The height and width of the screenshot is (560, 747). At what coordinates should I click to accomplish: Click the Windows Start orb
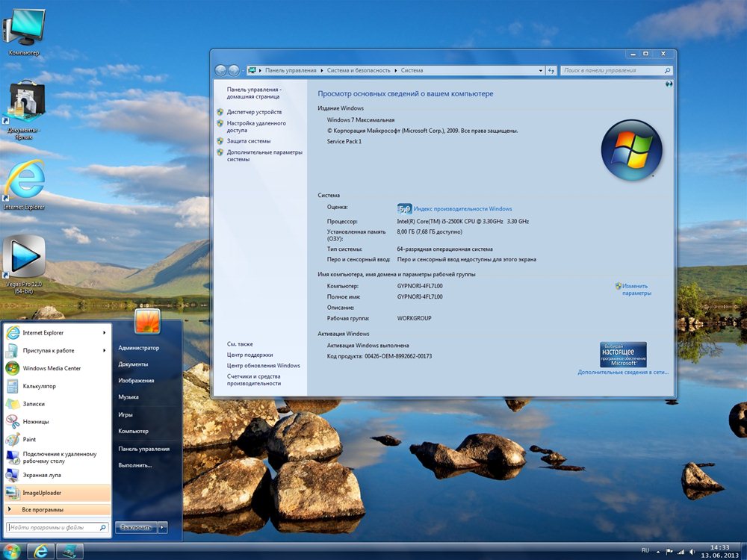12,551
